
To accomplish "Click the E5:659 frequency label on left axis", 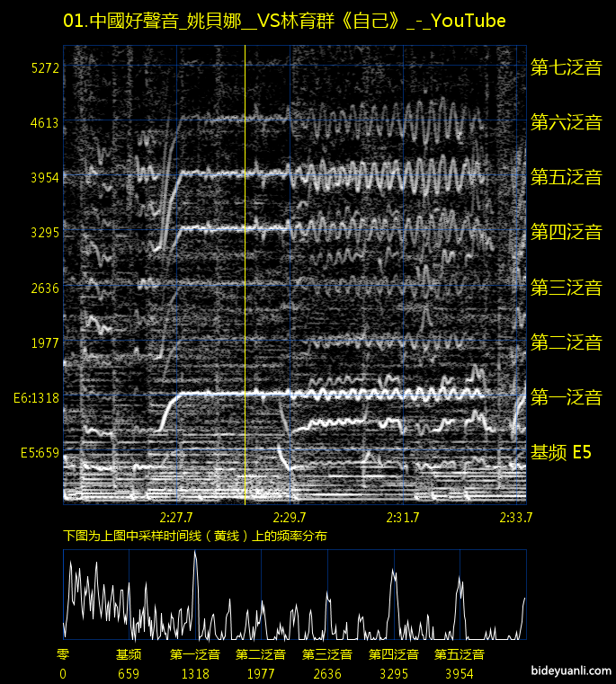I will (x=40, y=453).
